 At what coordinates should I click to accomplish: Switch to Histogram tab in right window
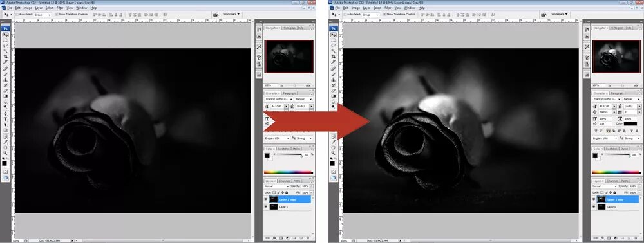pos(616,28)
